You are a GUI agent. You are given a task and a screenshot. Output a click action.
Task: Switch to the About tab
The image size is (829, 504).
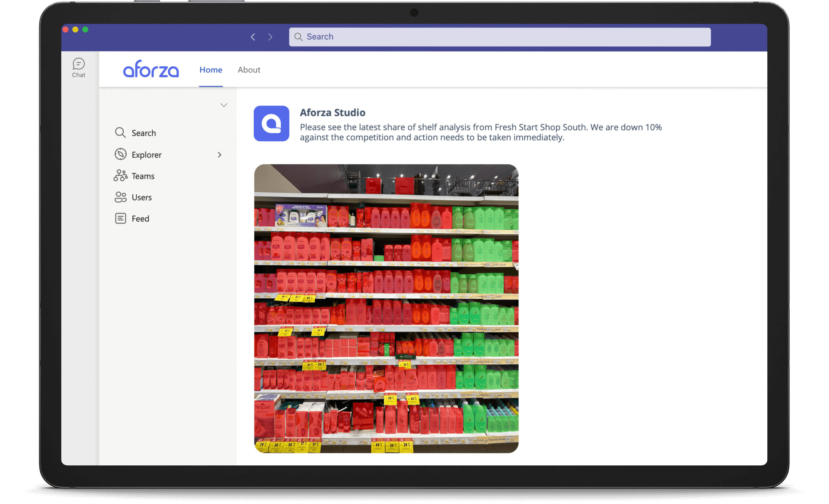[x=249, y=70]
